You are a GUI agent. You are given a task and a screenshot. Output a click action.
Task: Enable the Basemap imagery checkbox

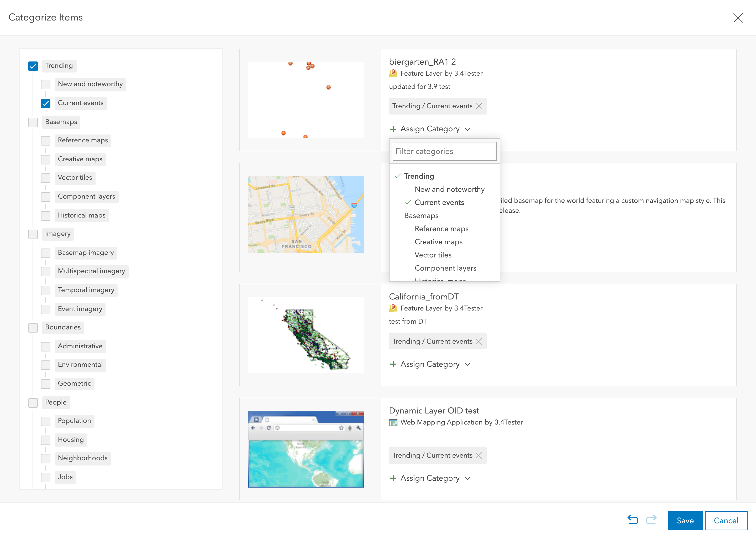pyautogui.click(x=46, y=253)
